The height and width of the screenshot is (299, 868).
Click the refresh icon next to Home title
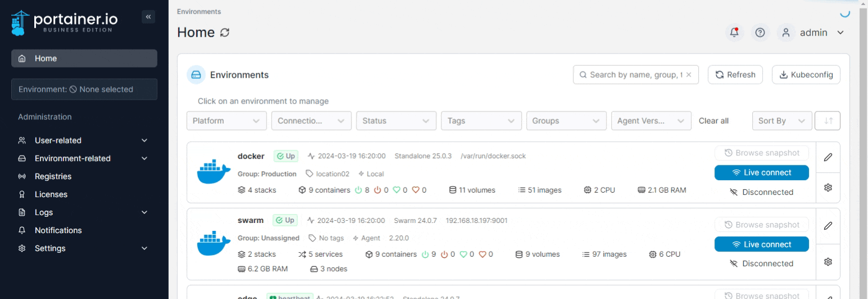pyautogui.click(x=225, y=33)
